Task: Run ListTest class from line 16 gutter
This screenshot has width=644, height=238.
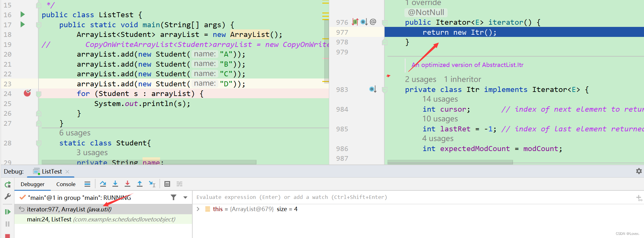Action: pyautogui.click(x=23, y=14)
